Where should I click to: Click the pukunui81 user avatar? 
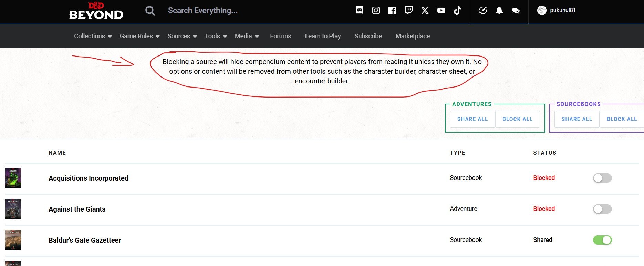pos(542,10)
